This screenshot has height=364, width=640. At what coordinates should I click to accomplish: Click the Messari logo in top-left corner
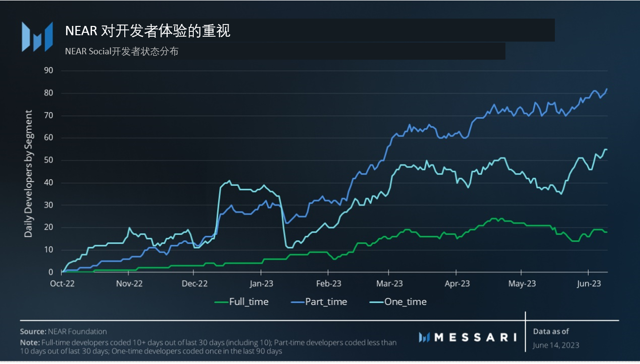pyautogui.click(x=37, y=37)
